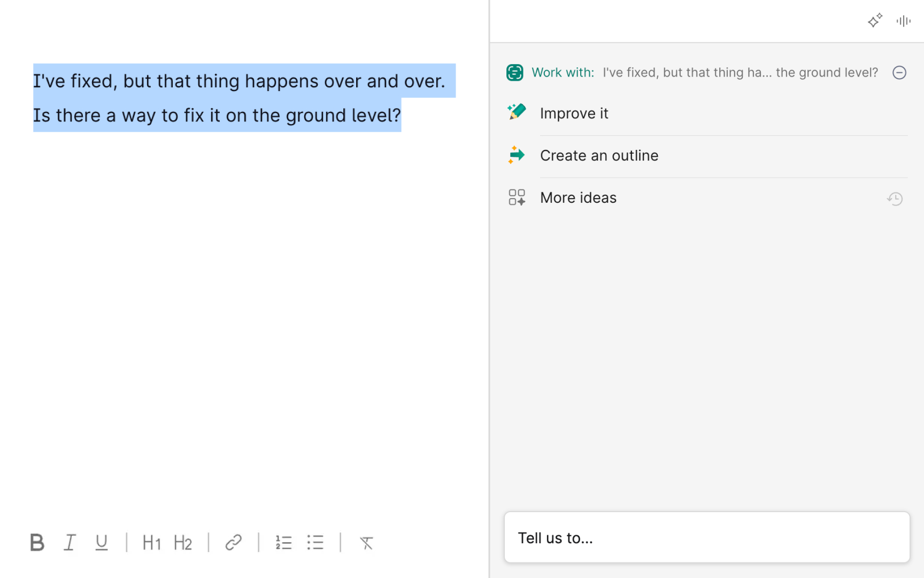Insert a link with the chain icon

point(234,543)
